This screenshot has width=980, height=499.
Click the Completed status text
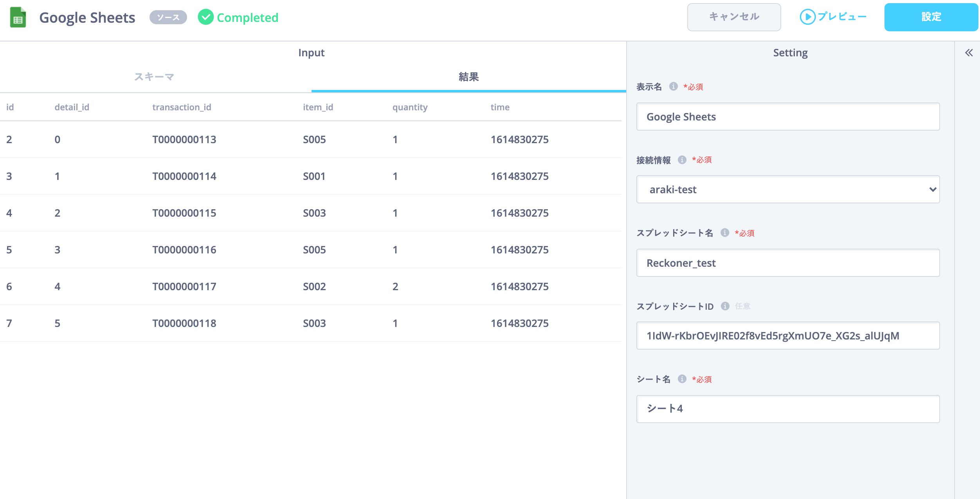(x=247, y=18)
